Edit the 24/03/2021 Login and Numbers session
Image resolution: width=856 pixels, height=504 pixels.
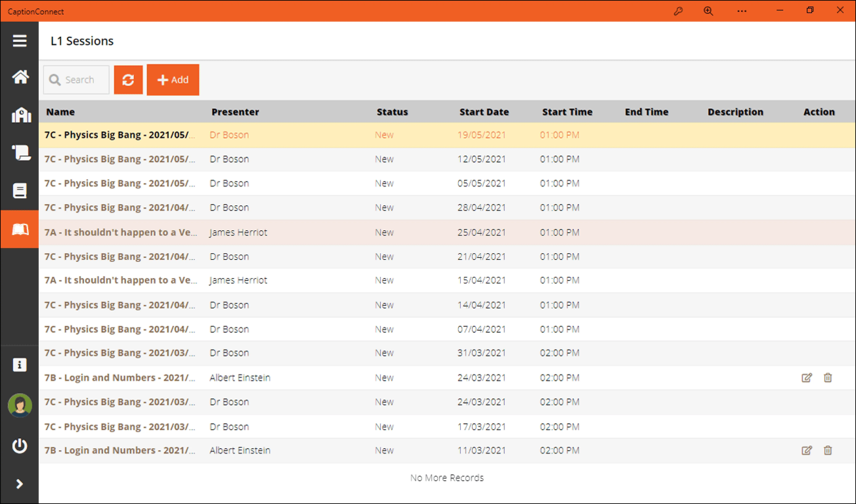coord(806,378)
